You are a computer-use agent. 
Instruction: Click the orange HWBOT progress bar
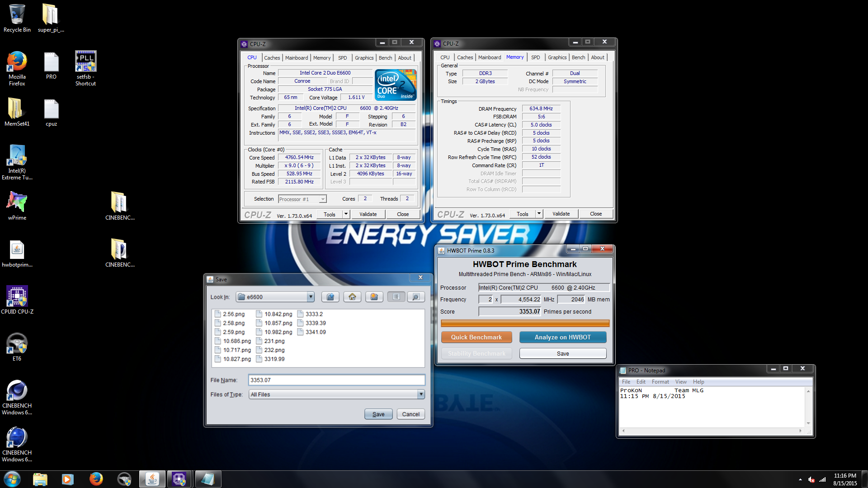coord(525,323)
